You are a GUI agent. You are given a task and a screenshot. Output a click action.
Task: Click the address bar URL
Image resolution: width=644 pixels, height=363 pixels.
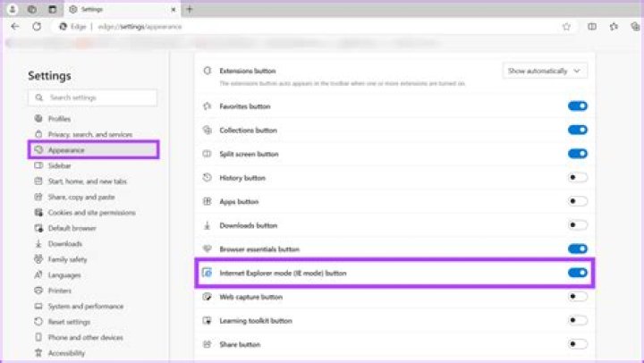(x=140, y=27)
